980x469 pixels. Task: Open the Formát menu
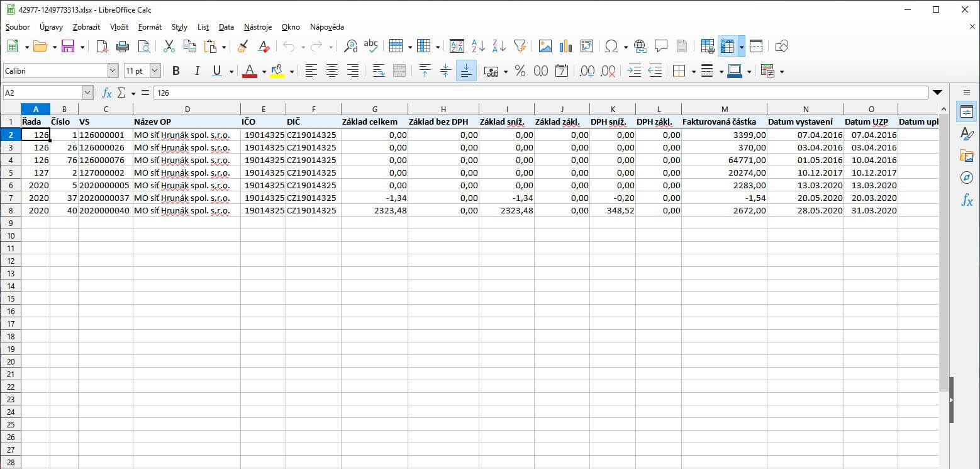(x=150, y=27)
